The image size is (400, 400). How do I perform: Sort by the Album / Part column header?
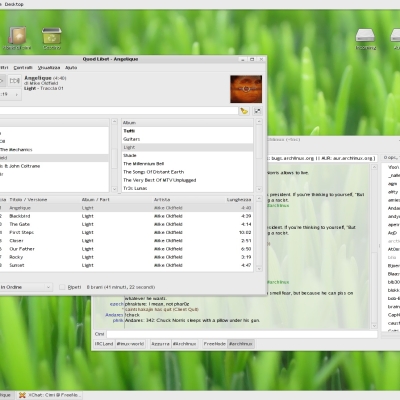pyautogui.click(x=116, y=200)
